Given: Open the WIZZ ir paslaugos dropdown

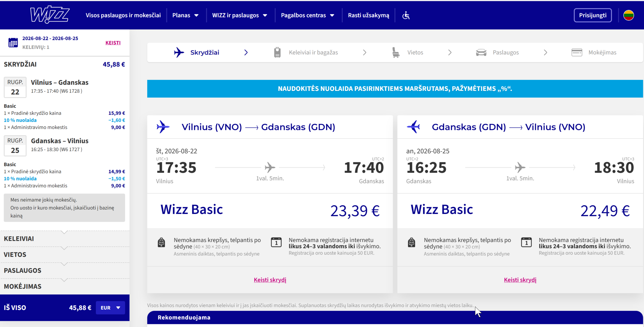Looking at the screenshot, I should pos(239,15).
